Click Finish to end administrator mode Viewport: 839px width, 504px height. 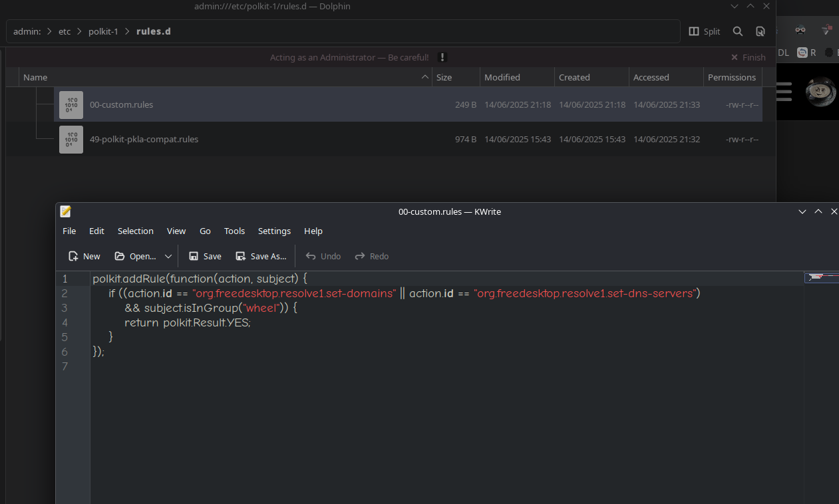(748, 57)
